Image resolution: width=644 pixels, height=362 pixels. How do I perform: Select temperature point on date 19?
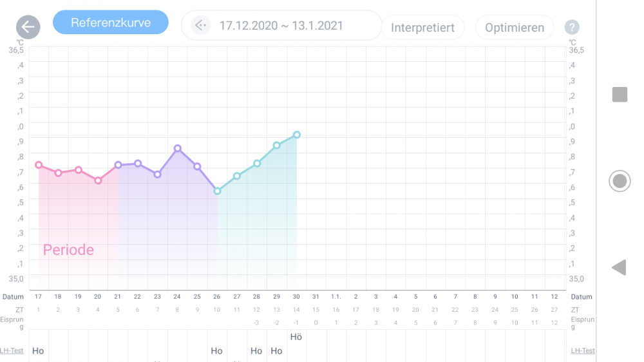pyautogui.click(x=79, y=169)
